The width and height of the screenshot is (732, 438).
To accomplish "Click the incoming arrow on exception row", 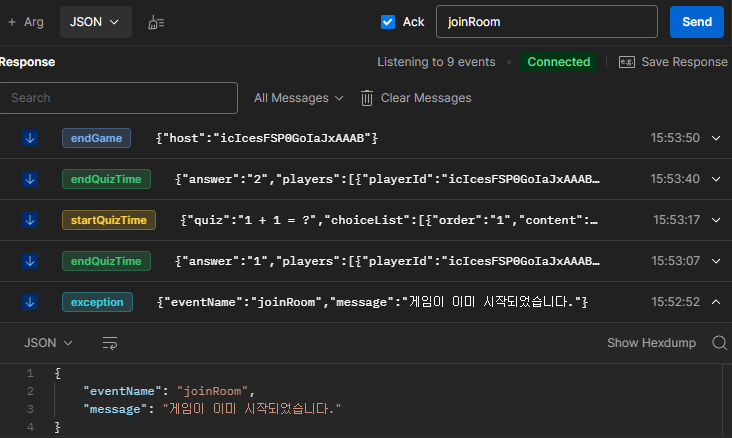I will 30,303.
